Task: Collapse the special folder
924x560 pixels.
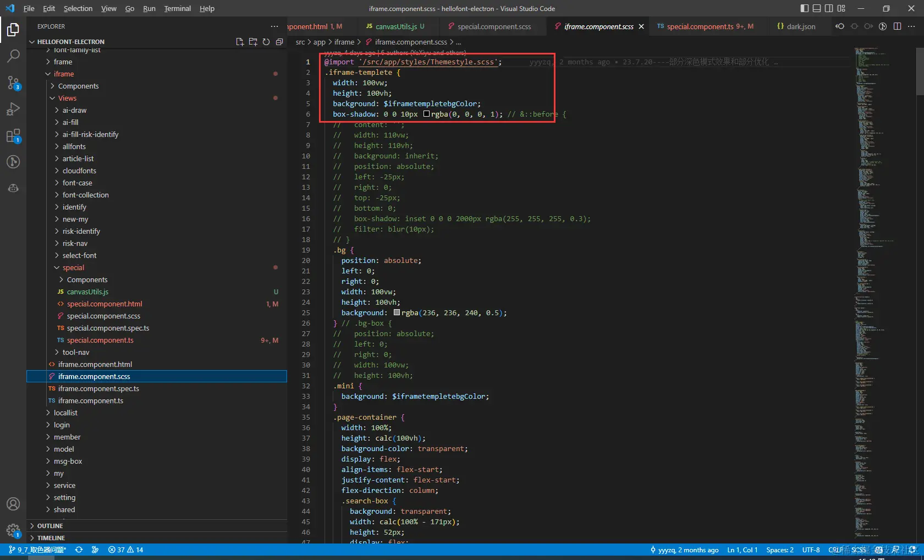Action: point(73,267)
